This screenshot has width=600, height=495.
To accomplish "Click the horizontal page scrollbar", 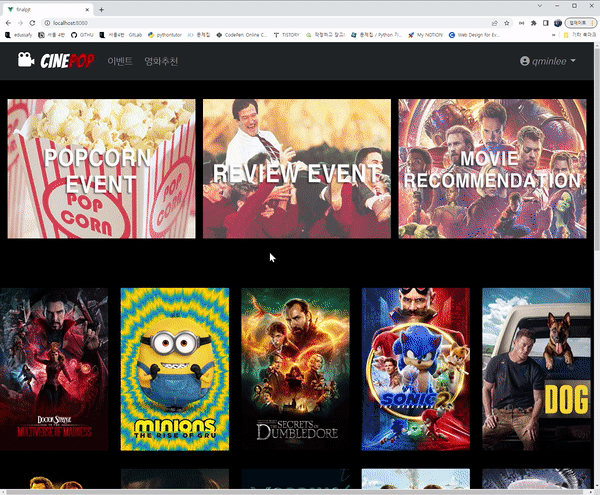I will tap(297, 492).
